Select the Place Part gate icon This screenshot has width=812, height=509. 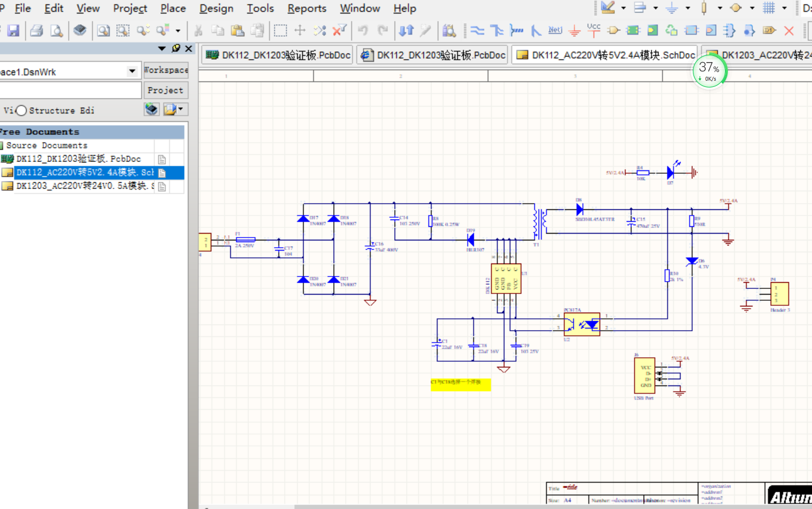(613, 30)
